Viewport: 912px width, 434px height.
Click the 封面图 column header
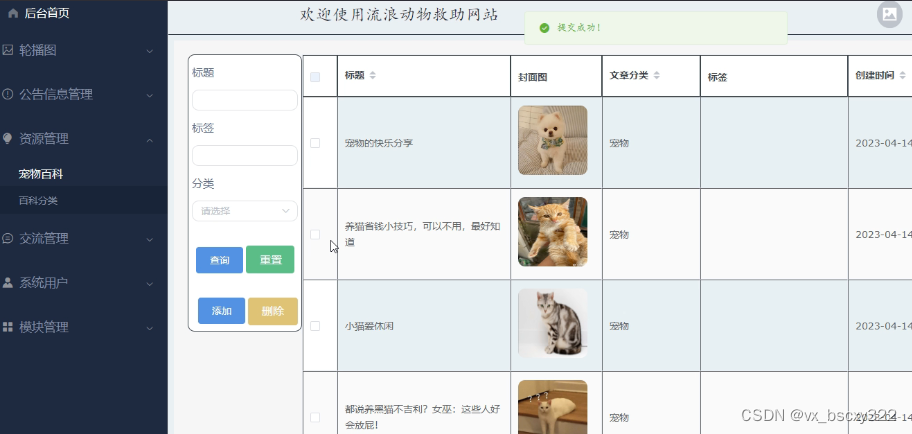pyautogui.click(x=532, y=77)
